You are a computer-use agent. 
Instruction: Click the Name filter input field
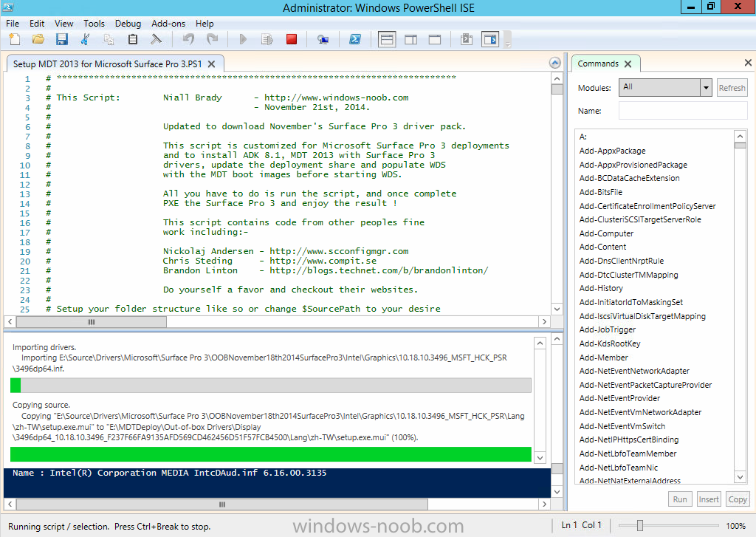click(x=683, y=111)
